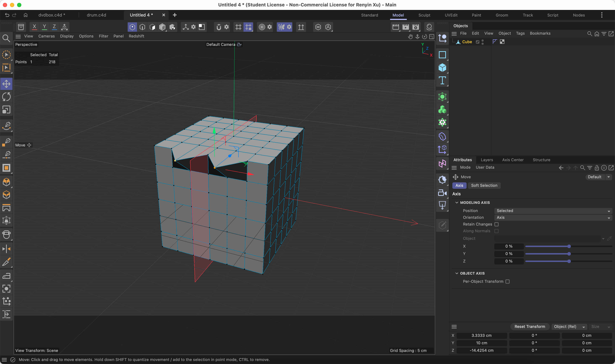Select the Rotate tool
This screenshot has width=615, height=364.
click(6, 97)
